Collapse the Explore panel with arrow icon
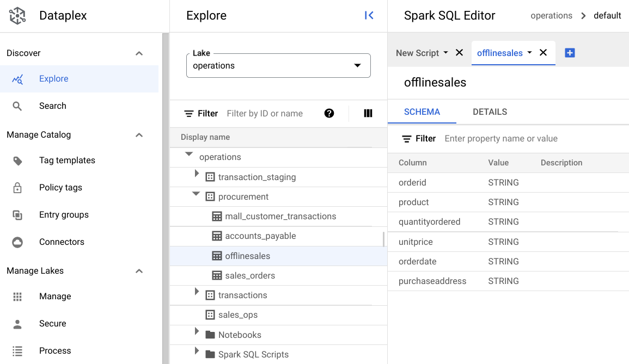This screenshot has width=629, height=364. [369, 16]
